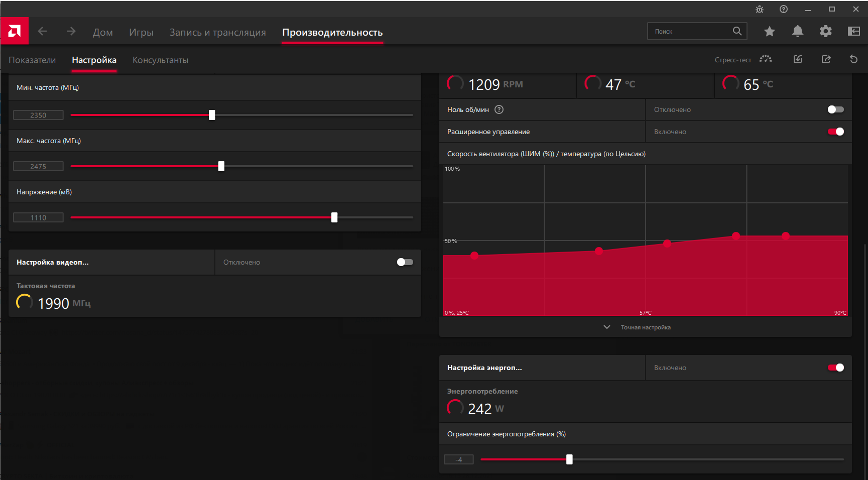Click the bug report icon
868x480 pixels.
[x=759, y=9]
